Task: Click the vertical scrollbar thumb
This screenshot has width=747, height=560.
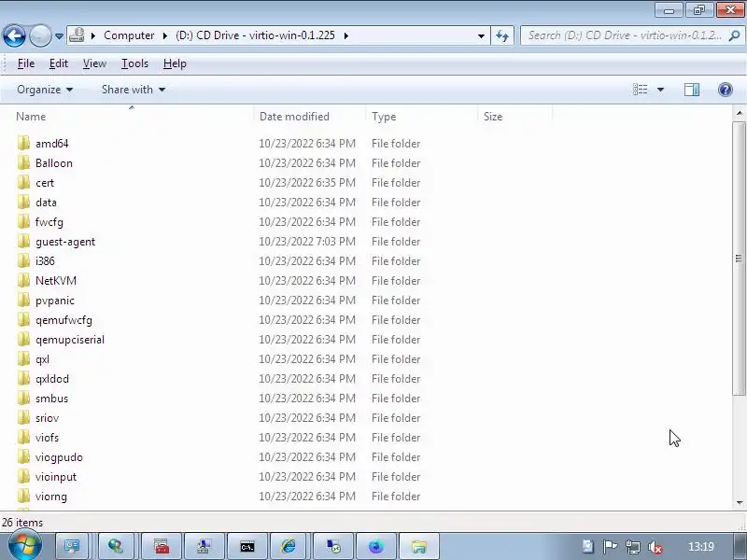Action: click(x=739, y=259)
